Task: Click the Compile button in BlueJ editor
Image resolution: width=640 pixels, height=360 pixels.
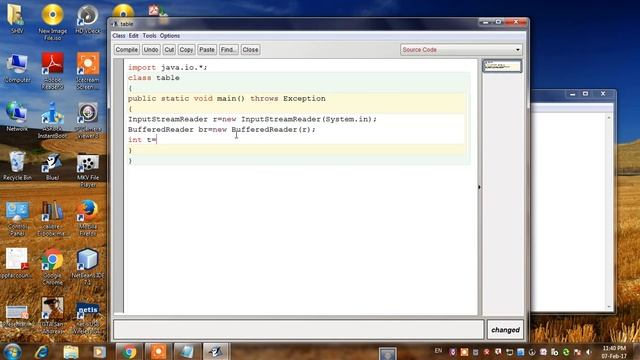Action: (127, 50)
